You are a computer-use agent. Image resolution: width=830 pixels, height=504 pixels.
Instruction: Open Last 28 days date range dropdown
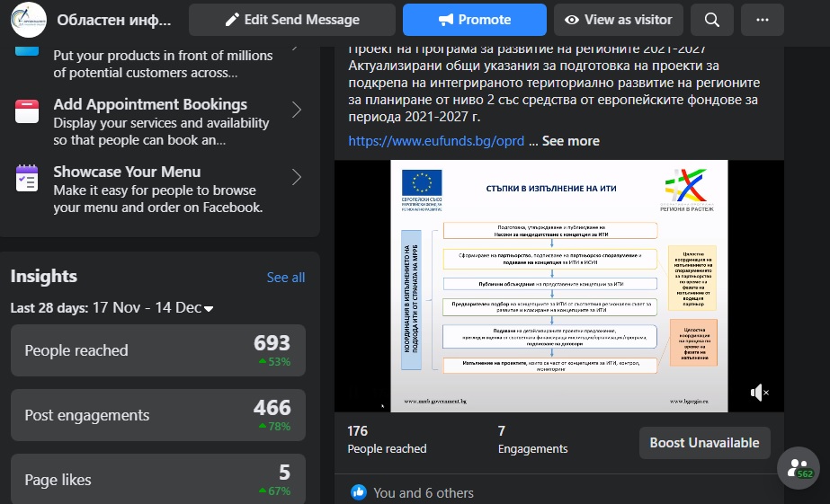click(x=112, y=307)
